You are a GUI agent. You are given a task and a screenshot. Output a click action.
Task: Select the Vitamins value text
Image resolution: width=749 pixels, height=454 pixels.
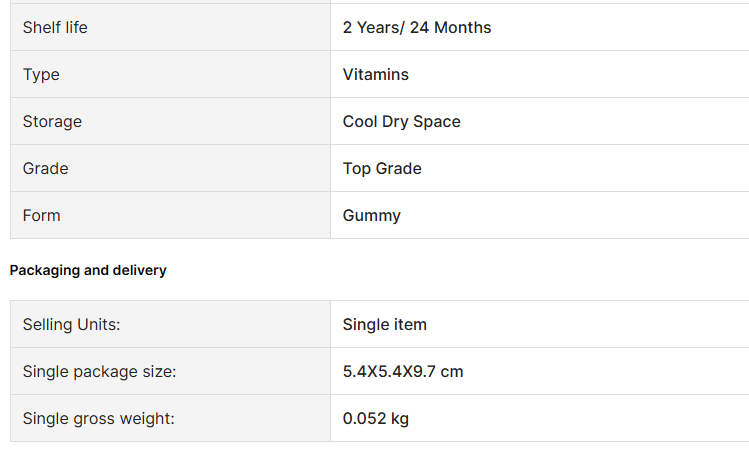375,75
